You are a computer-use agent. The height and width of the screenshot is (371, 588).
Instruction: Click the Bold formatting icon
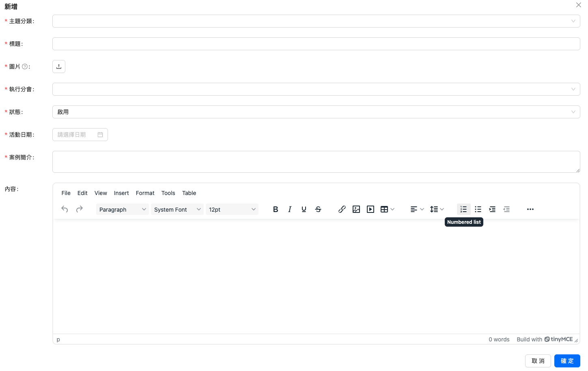276,209
